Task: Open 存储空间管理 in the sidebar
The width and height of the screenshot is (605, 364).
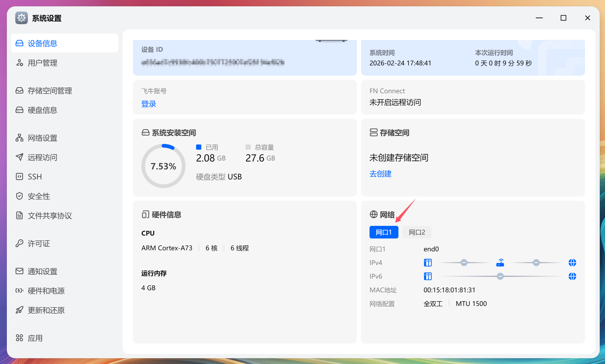Action: pyautogui.click(x=50, y=91)
